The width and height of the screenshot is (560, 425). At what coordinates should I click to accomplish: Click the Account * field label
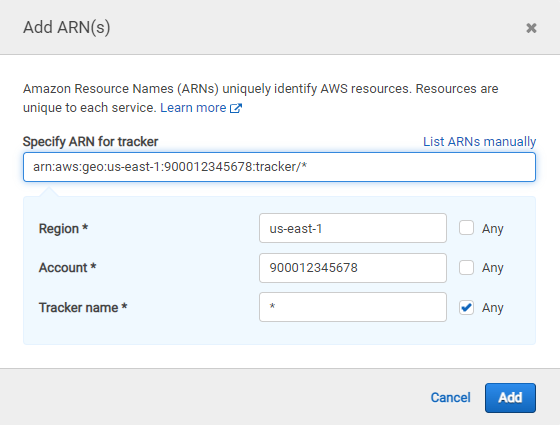pos(68,268)
